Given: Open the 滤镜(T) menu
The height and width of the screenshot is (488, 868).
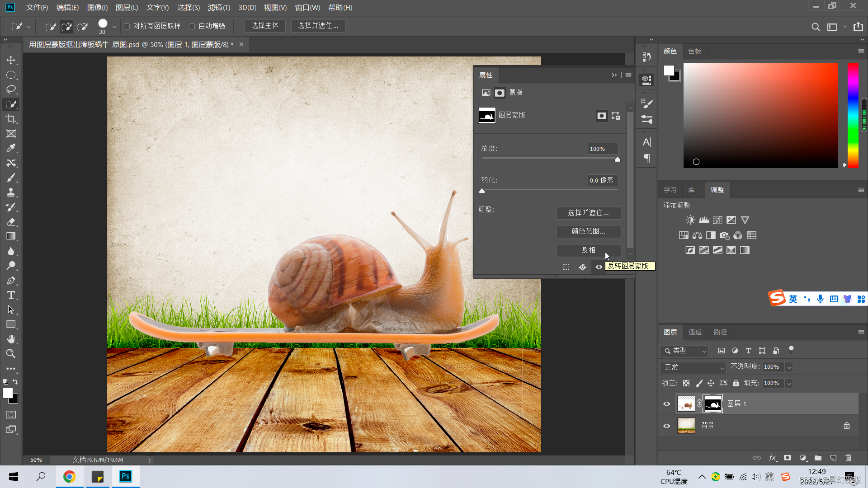Looking at the screenshot, I should [x=219, y=7].
